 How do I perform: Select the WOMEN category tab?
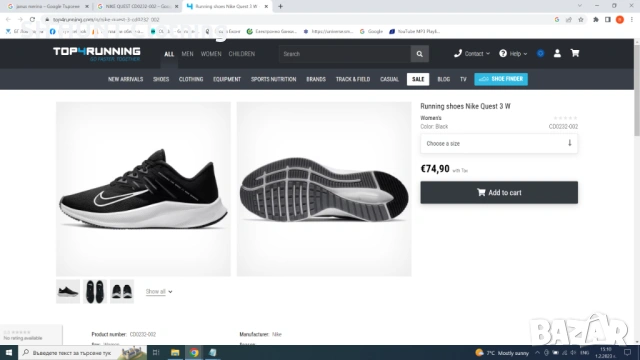(211, 54)
